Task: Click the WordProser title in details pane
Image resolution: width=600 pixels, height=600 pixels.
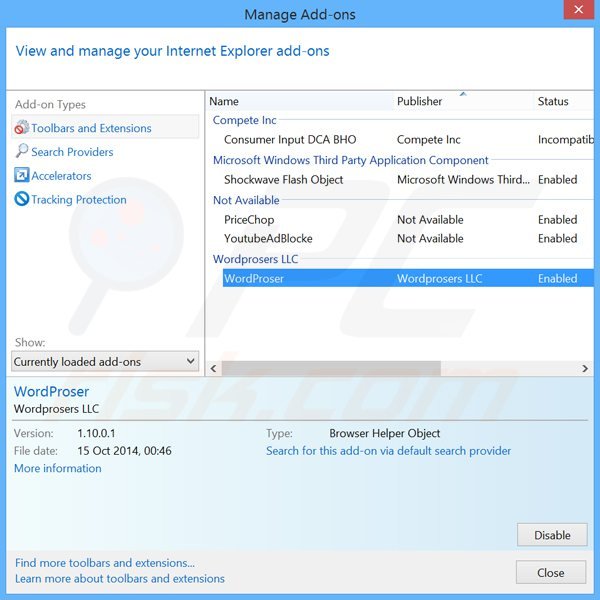Action: (x=51, y=391)
